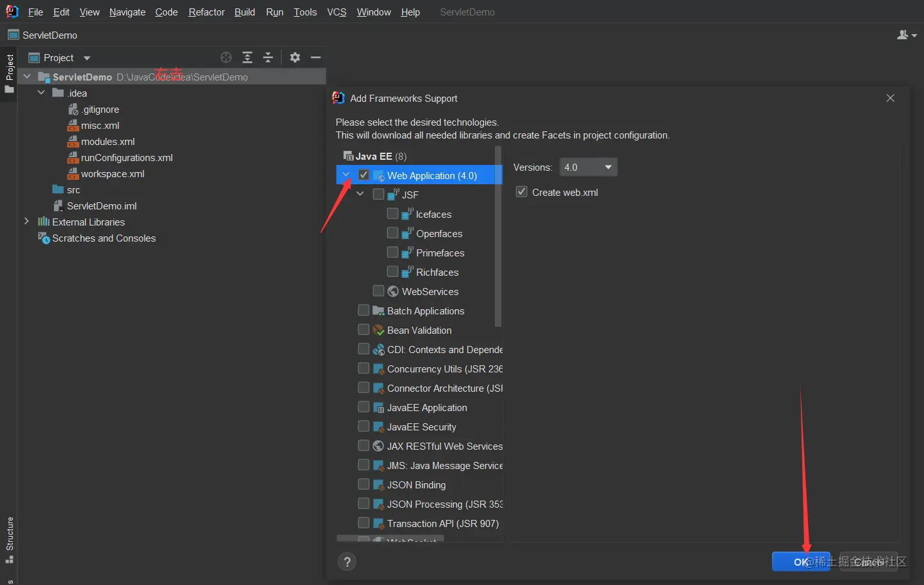Select JSON Processing (JSR 353) row
This screenshot has height=585, width=924.
click(x=445, y=504)
